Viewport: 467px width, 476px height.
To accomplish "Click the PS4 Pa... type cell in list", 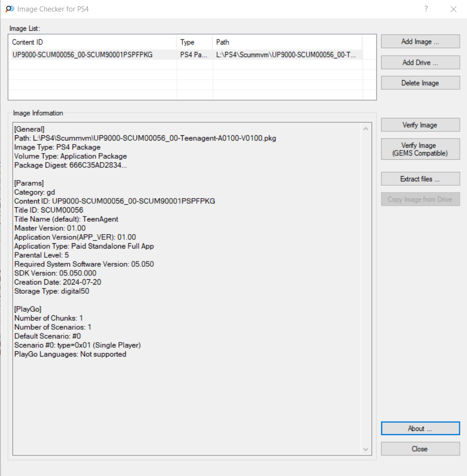I will [x=194, y=55].
